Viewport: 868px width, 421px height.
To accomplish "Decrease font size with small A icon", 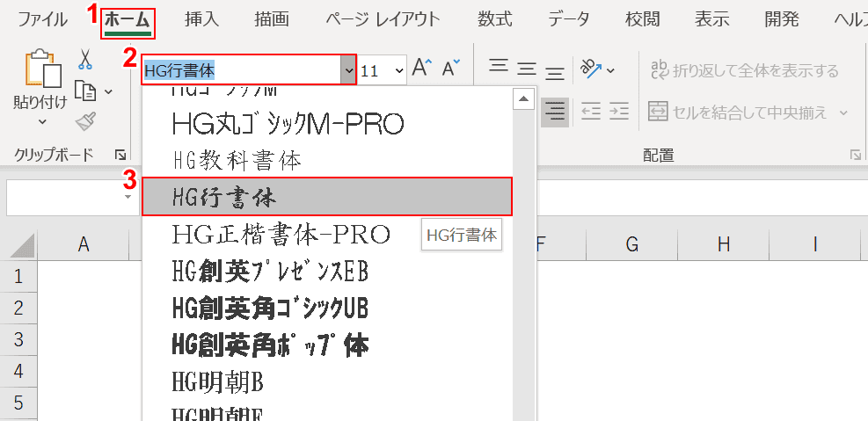I will pos(451,68).
